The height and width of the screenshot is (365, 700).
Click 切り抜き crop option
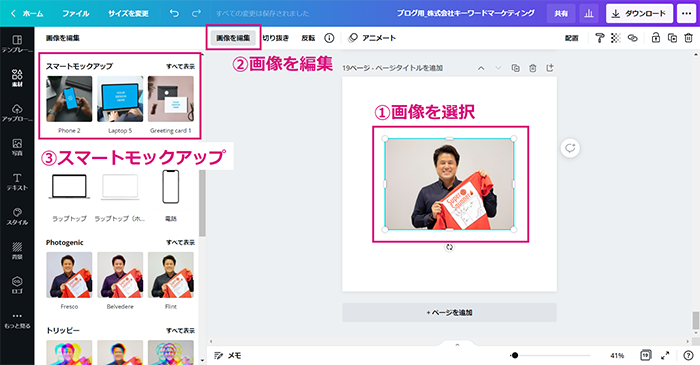click(x=275, y=38)
